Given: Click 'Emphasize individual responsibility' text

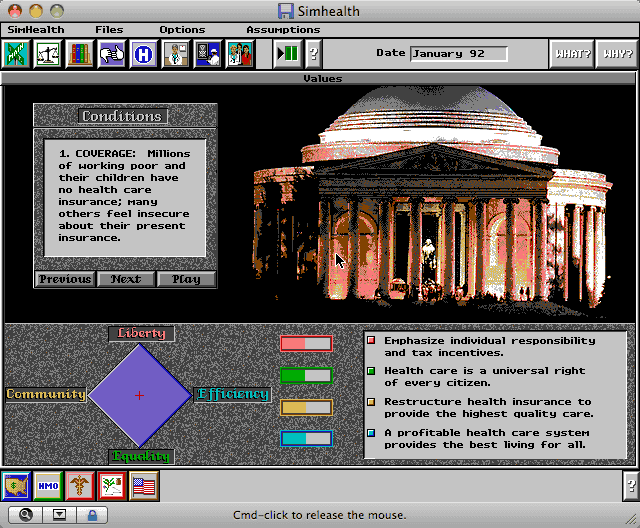Looking at the screenshot, I should pyautogui.click(x=490, y=347).
